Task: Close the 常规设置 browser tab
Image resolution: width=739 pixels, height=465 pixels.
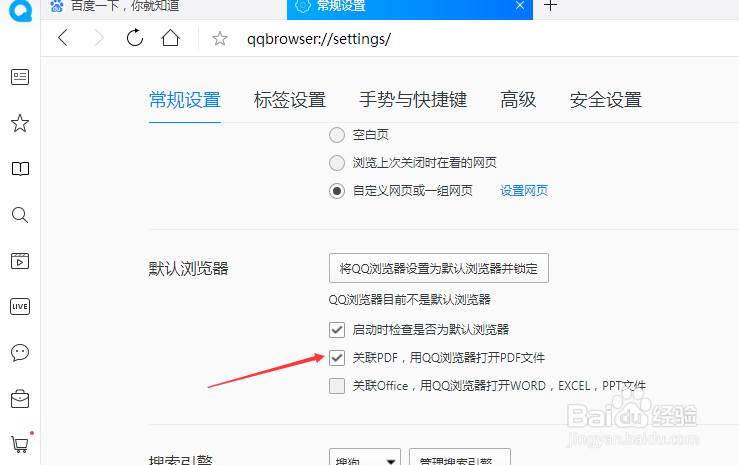Action: click(x=520, y=5)
